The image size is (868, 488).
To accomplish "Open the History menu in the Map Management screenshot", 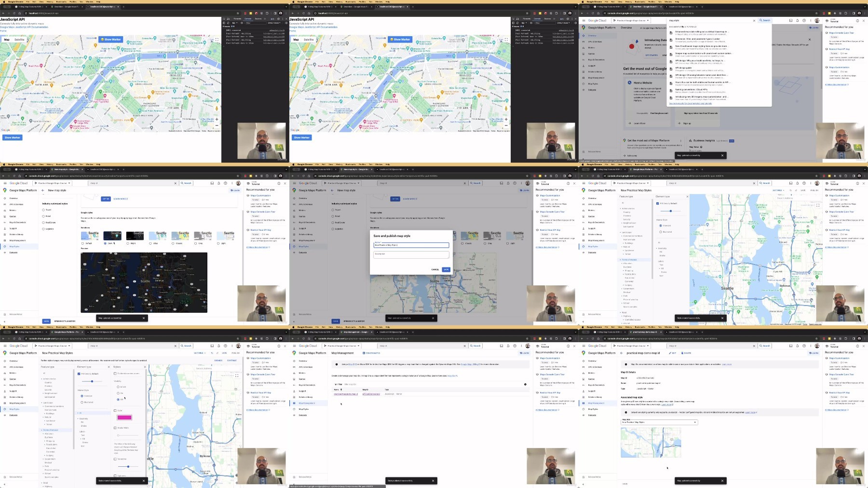I will click(x=339, y=327).
